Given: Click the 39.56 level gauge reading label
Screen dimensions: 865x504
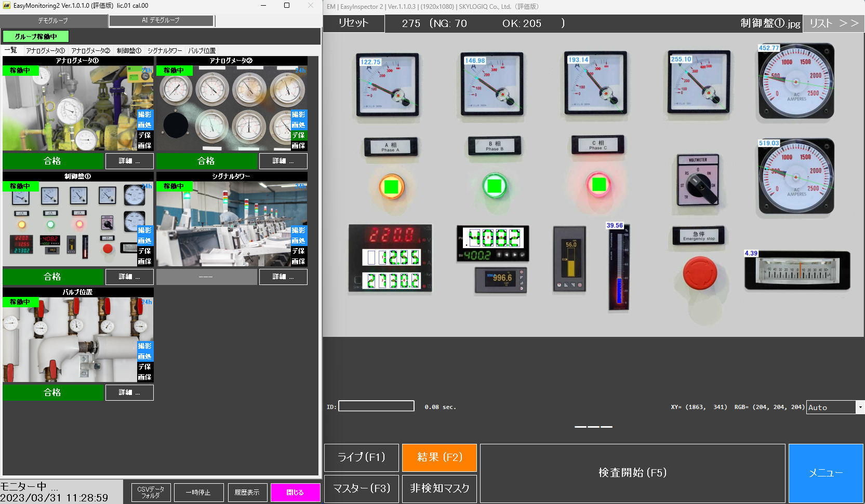Looking at the screenshot, I should (x=615, y=225).
